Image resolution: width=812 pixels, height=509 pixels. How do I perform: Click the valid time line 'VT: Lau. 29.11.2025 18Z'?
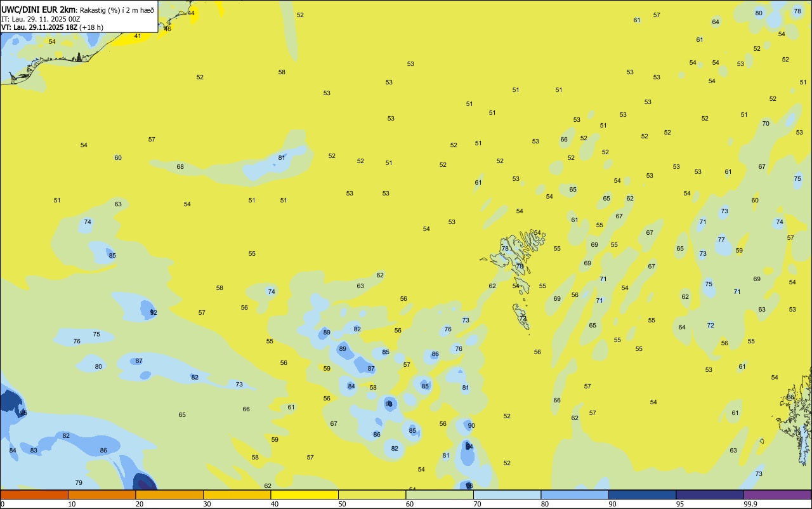coord(39,27)
